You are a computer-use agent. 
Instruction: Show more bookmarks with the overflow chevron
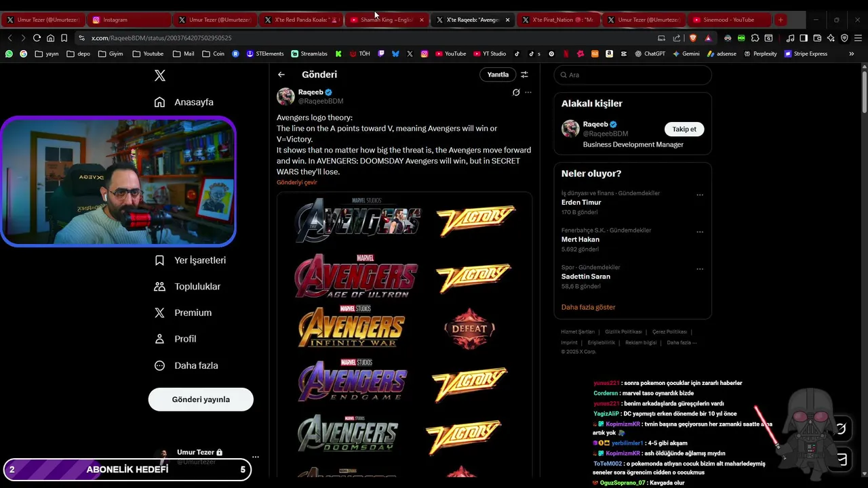coord(852,54)
